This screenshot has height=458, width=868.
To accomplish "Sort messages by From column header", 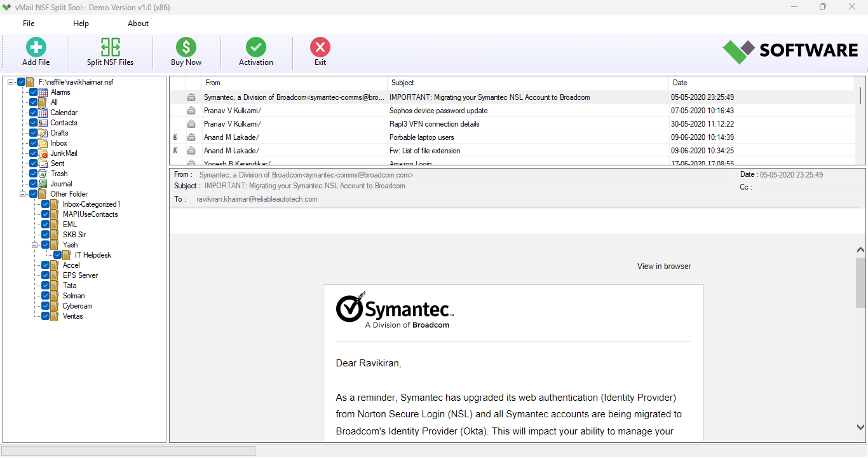I will pos(294,83).
